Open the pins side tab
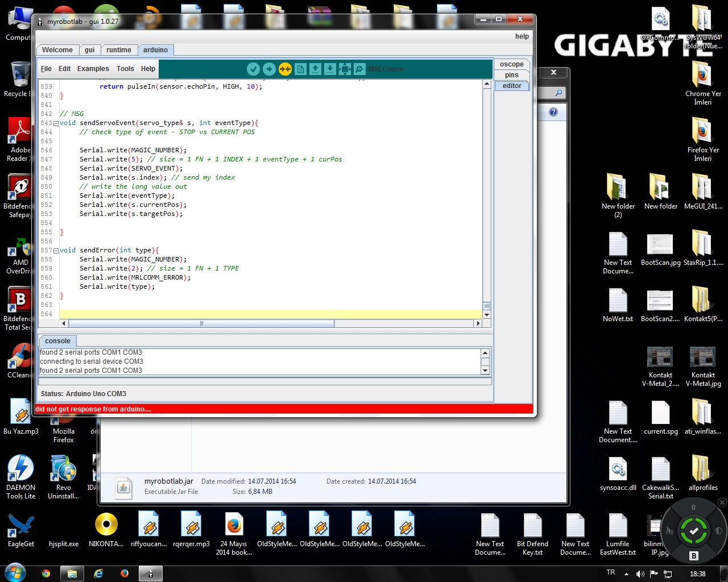The image size is (728, 582). (x=512, y=75)
